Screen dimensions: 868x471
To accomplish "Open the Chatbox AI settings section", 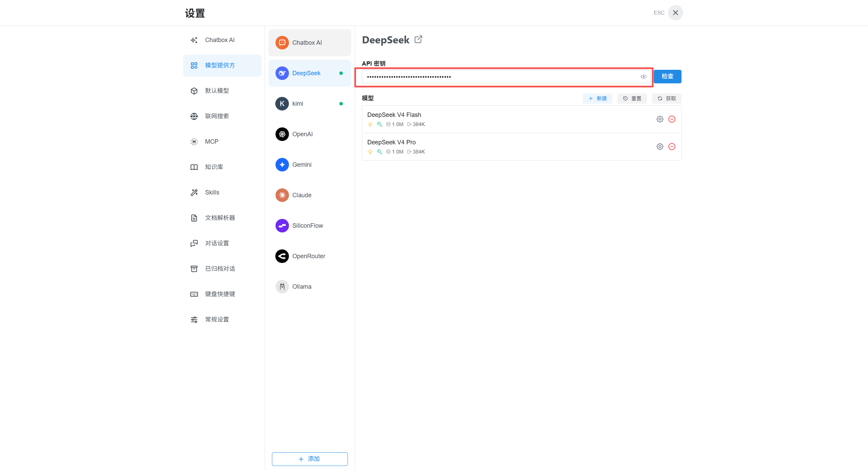I will pyautogui.click(x=222, y=40).
